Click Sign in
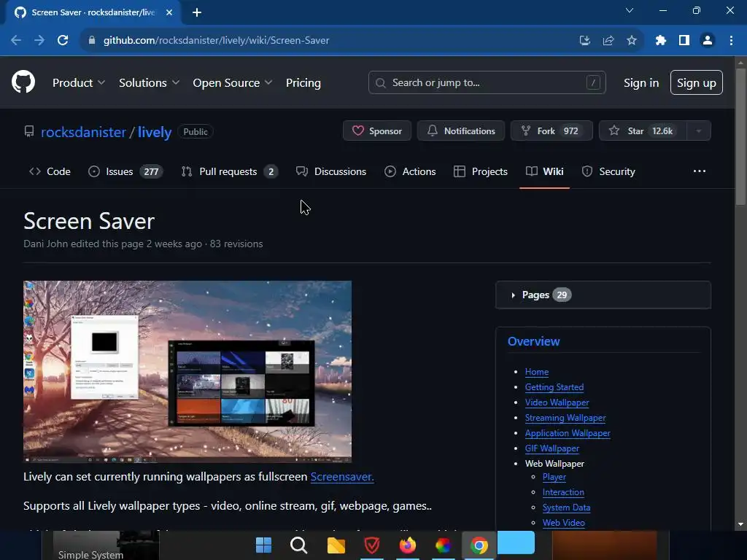This screenshot has width=747, height=560. (x=640, y=83)
